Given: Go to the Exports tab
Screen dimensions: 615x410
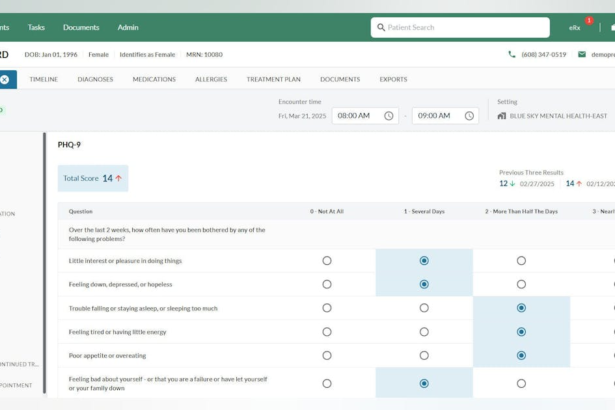Looking at the screenshot, I should point(393,79).
